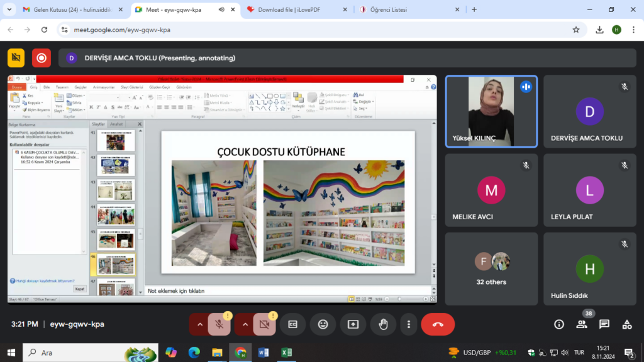Viewport: 644px width, 362px height.
Task: Open the in-call chat messages icon
Action: (604, 324)
